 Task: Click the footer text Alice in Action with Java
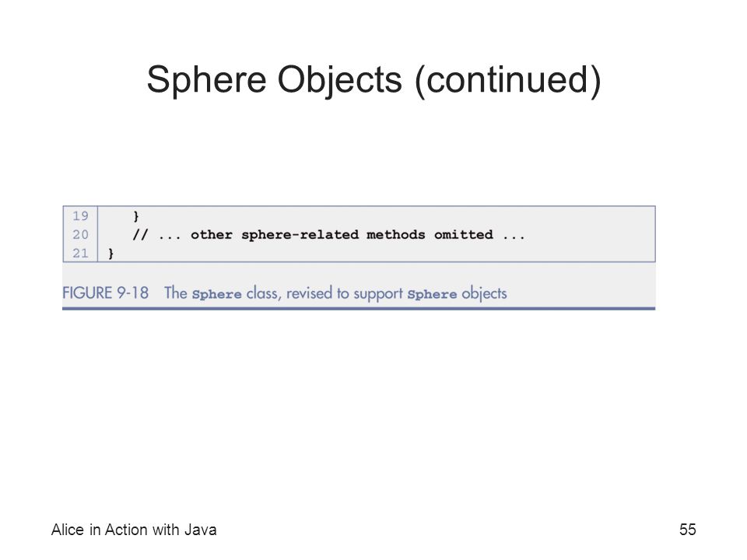click(134, 530)
